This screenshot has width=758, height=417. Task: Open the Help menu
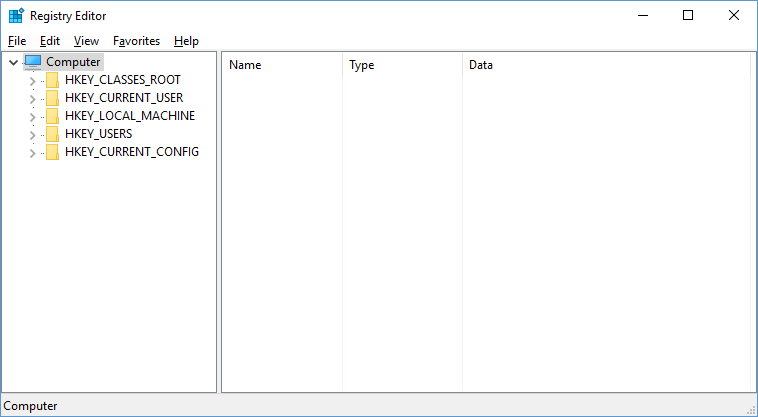click(186, 41)
